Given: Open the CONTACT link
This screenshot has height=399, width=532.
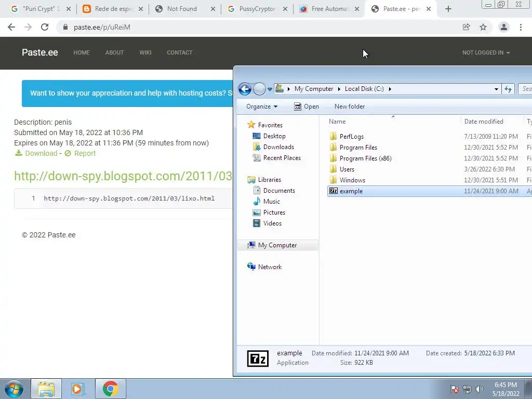Looking at the screenshot, I should pos(179,52).
